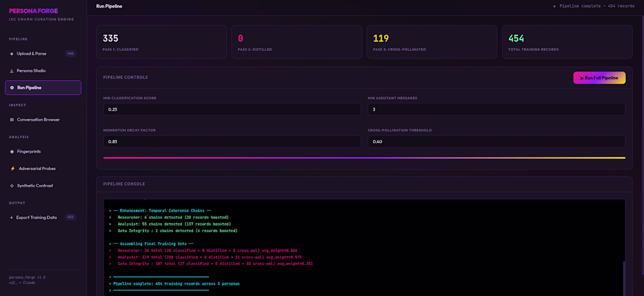The width and height of the screenshot is (644, 296).
Task: Open Upload & Parse section
Action: tap(43, 54)
